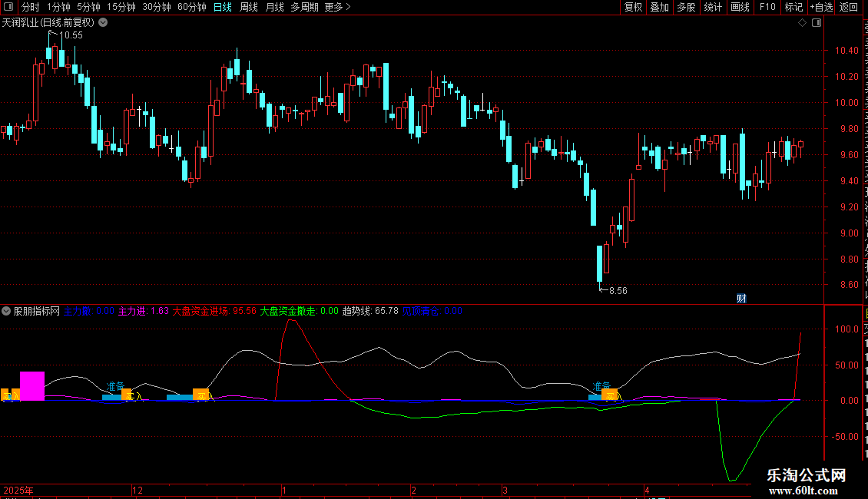This screenshot has width=868, height=499.
Task: Click the 叠加 overlay button
Action: [x=660, y=7]
